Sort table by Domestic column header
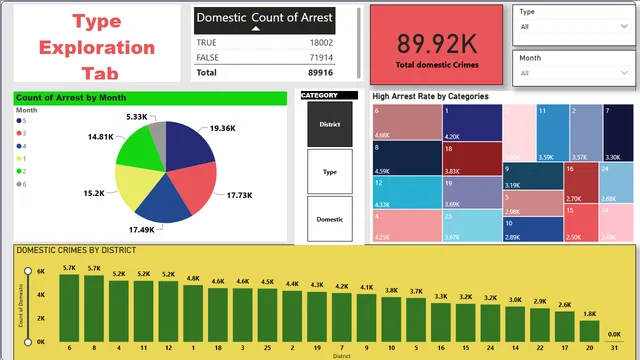This screenshot has width=640, height=360. click(x=221, y=18)
